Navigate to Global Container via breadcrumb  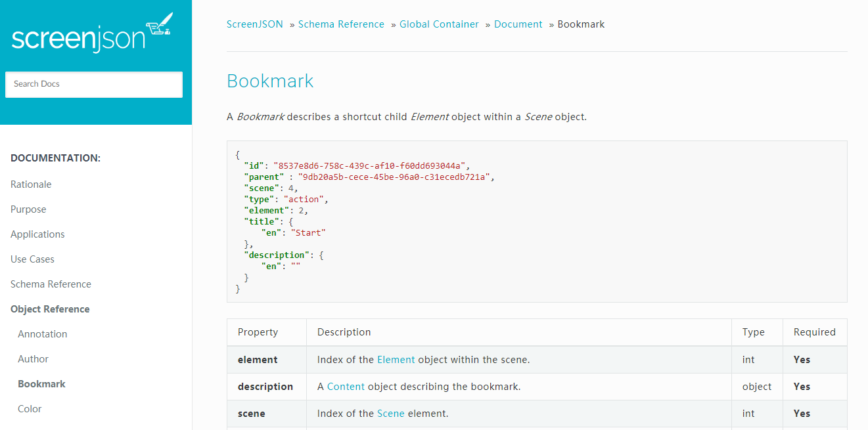439,24
